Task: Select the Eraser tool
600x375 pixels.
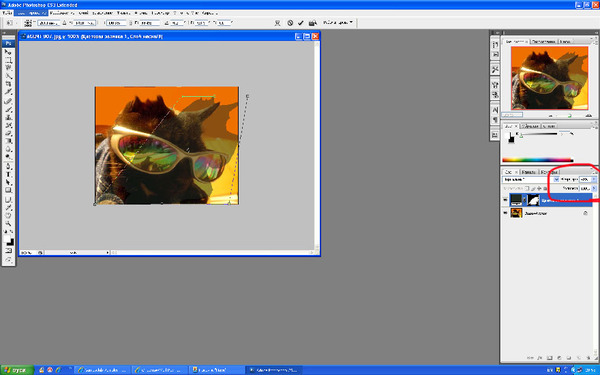Action: pyautogui.click(x=8, y=133)
